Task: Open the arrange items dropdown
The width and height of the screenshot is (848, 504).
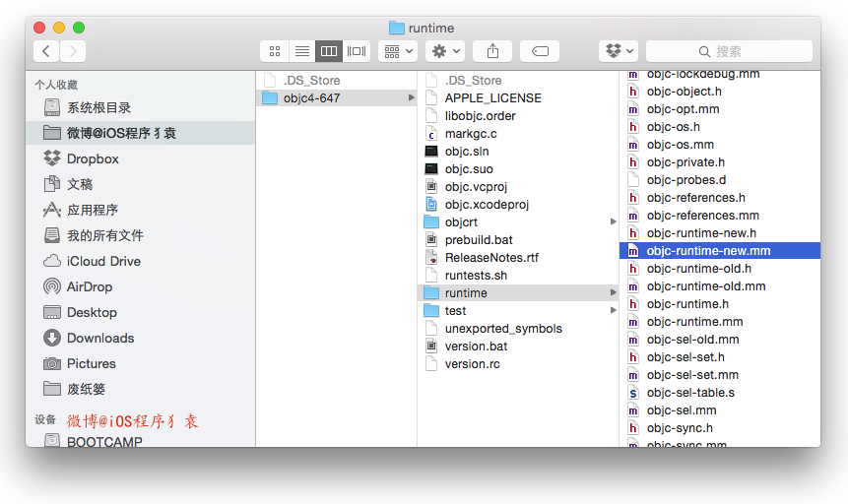Action: [x=398, y=51]
